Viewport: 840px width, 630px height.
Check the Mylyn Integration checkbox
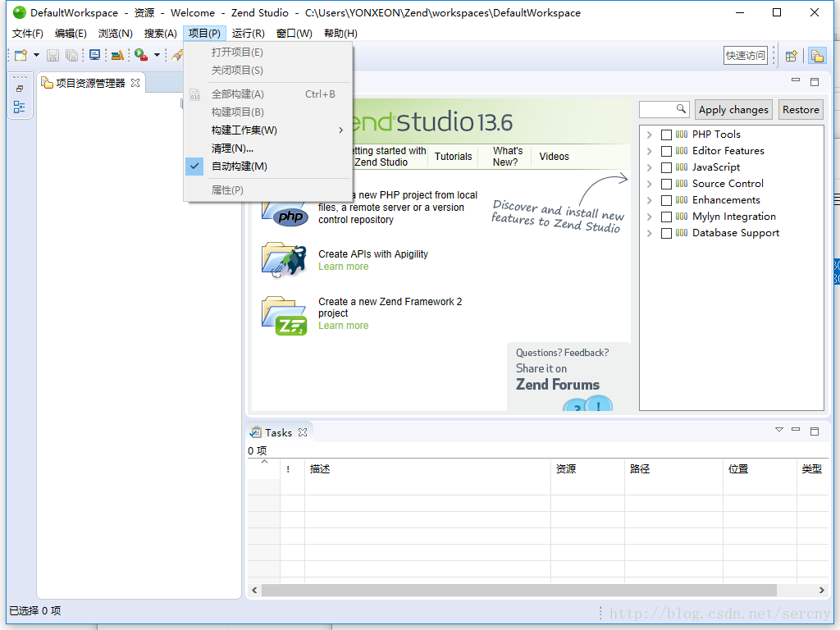(x=666, y=217)
